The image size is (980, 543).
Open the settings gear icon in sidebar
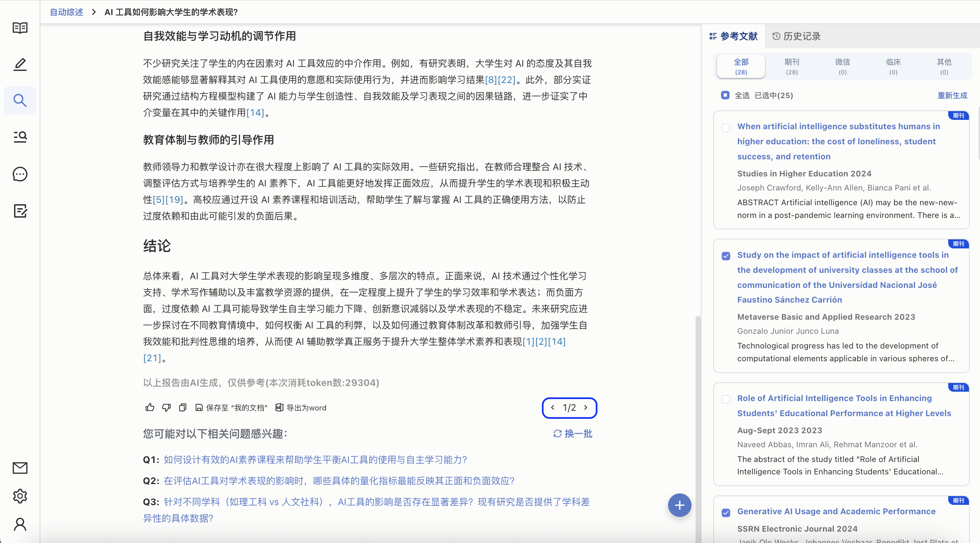(20, 496)
